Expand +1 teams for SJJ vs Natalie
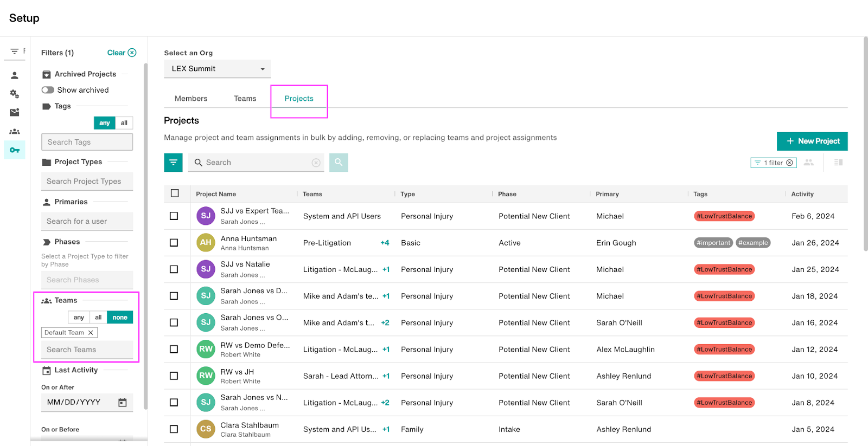The image size is (868, 446). point(386,269)
